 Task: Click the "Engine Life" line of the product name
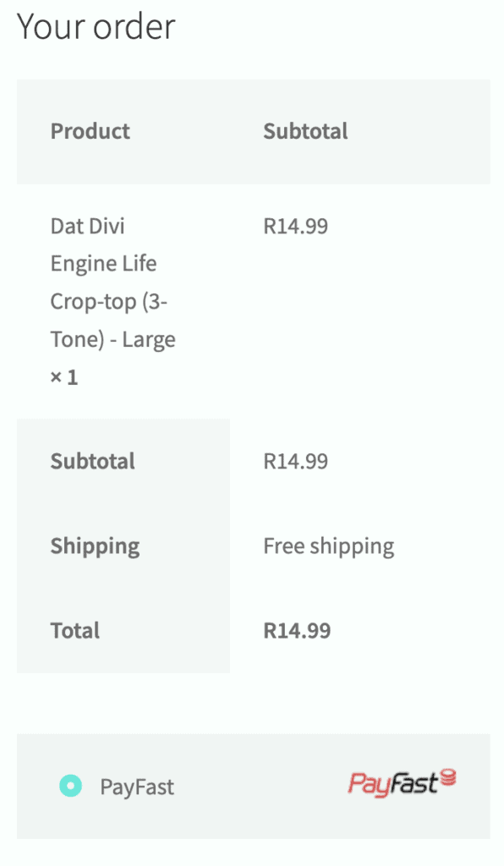coord(104,264)
